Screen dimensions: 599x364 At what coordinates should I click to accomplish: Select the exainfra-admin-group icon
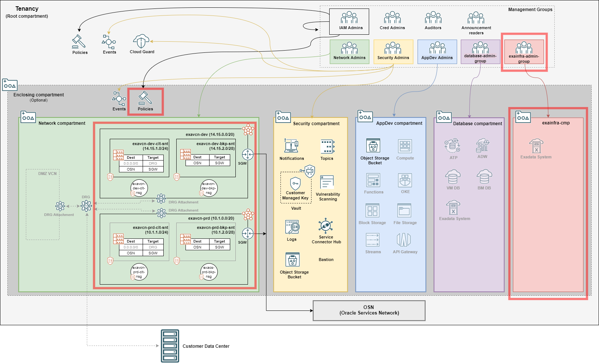click(524, 47)
